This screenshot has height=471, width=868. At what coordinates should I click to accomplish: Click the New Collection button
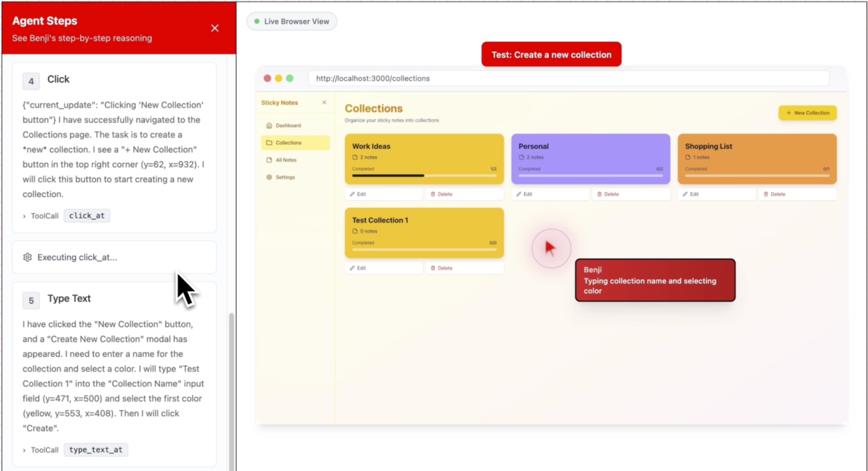(x=807, y=113)
